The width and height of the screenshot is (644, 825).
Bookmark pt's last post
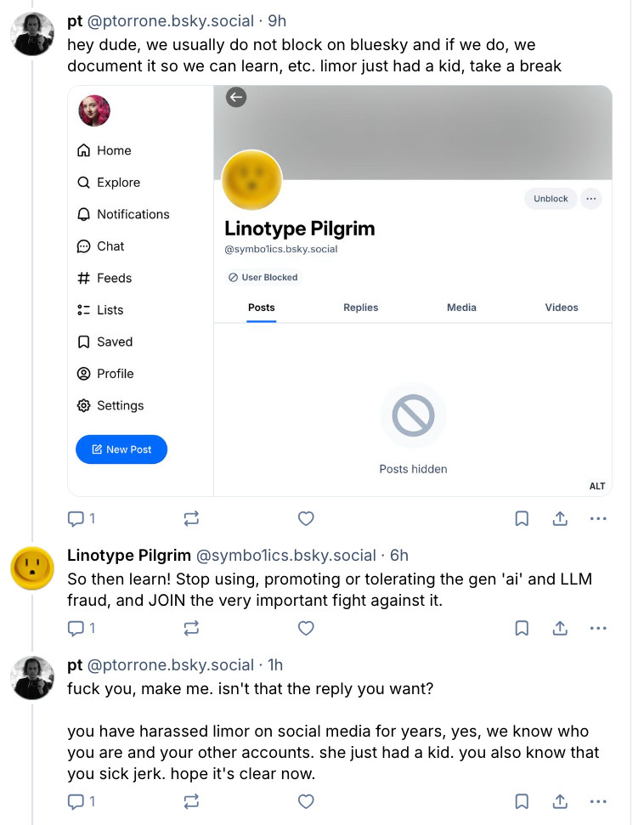522,800
